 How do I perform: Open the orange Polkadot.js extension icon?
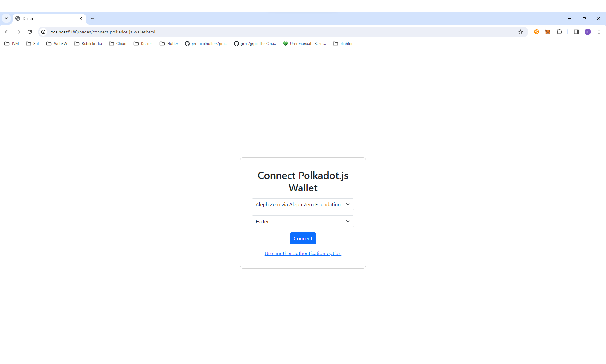tap(537, 32)
